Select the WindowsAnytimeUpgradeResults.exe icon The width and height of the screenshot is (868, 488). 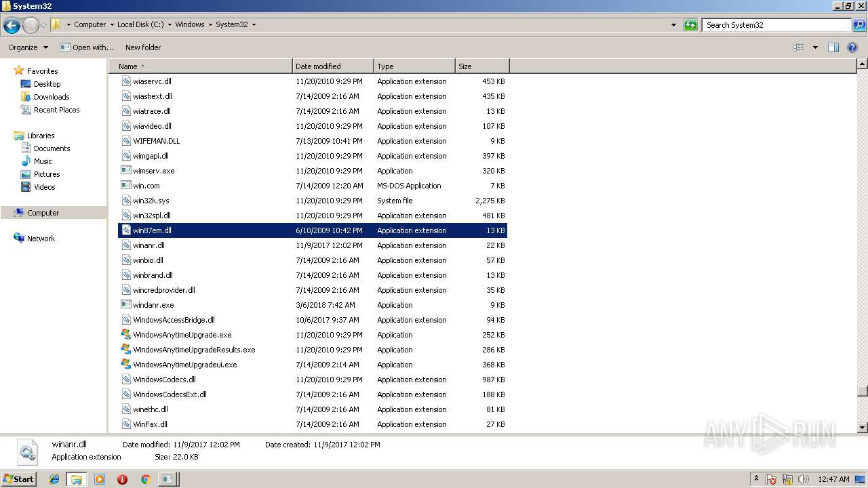126,350
